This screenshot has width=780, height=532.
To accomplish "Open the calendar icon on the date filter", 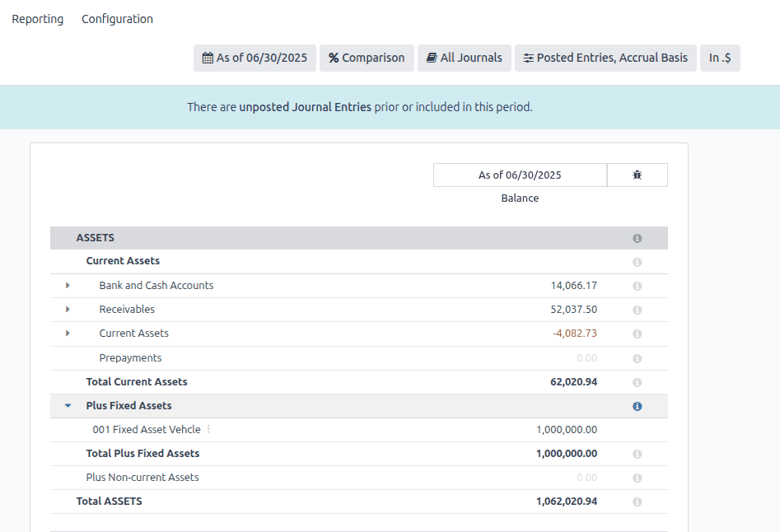I will tap(207, 58).
